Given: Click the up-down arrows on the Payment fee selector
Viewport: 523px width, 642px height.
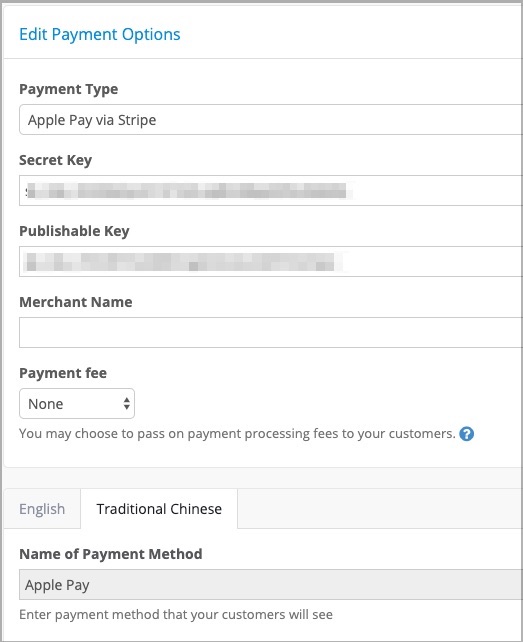Looking at the screenshot, I should click(x=127, y=404).
